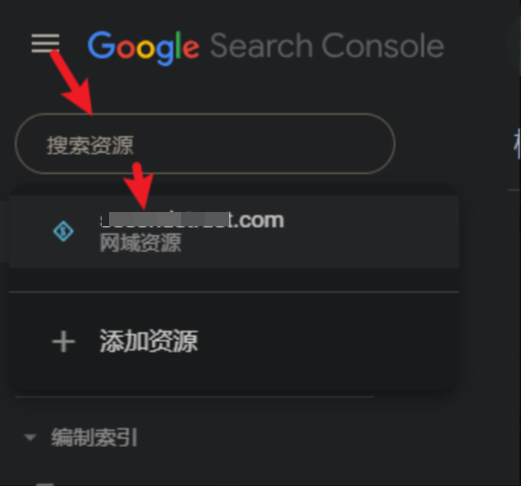This screenshot has width=521, height=486.
Task: Click the word Console in the header
Action: tap(383, 46)
